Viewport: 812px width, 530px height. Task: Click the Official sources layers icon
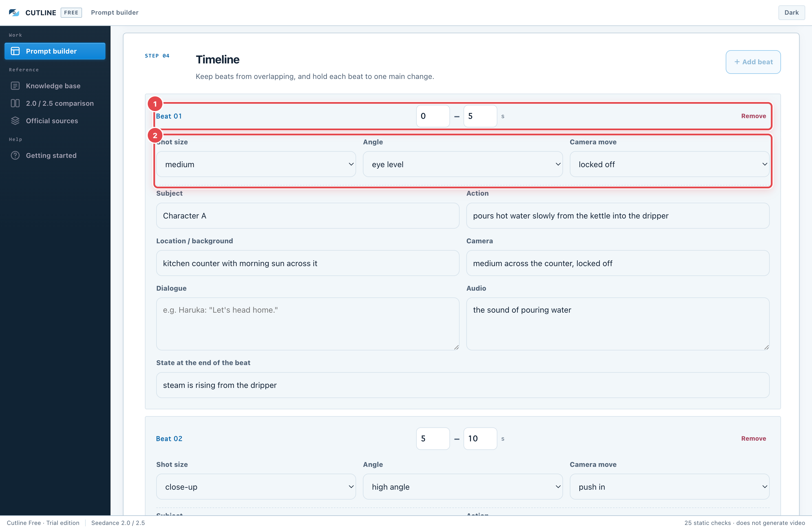pyautogui.click(x=15, y=121)
